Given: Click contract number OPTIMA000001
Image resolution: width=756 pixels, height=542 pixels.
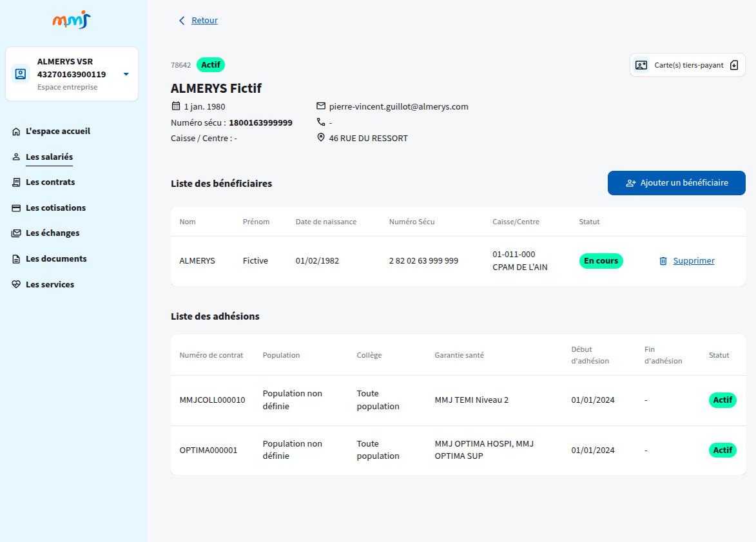Looking at the screenshot, I should coord(208,450).
